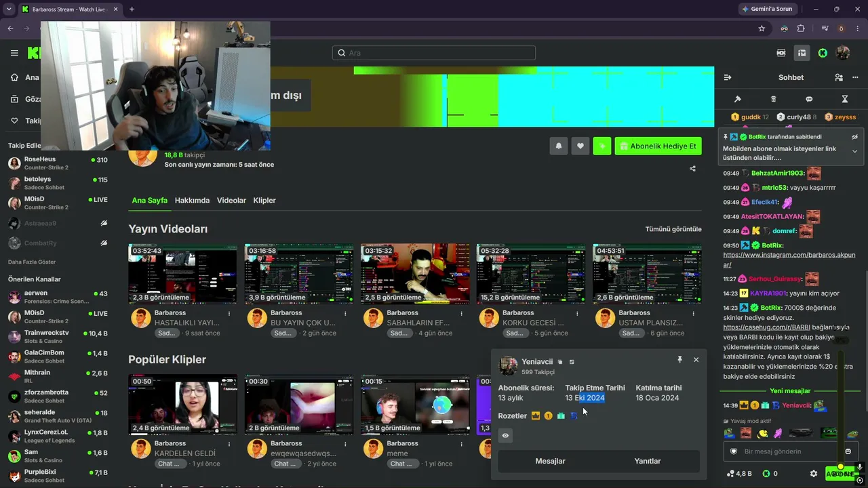Open the browser tab list dropdown
Viewport: 868px width, 488px height.
[9, 9]
